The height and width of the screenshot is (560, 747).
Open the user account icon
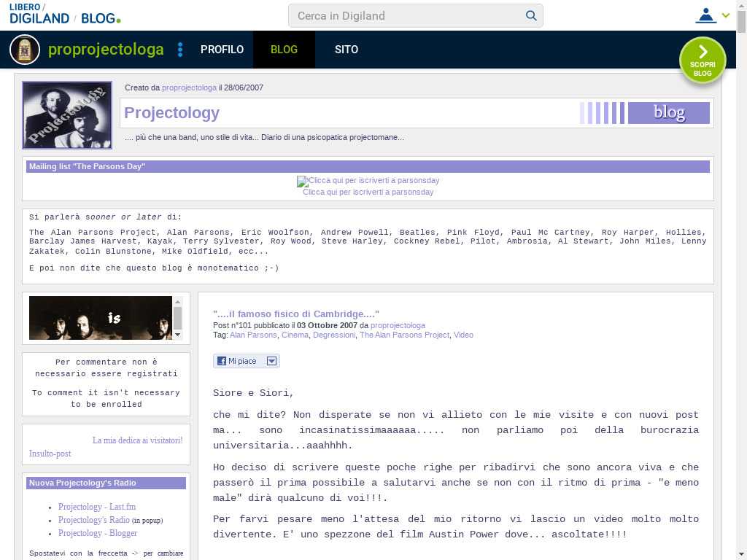pyautogui.click(x=705, y=15)
